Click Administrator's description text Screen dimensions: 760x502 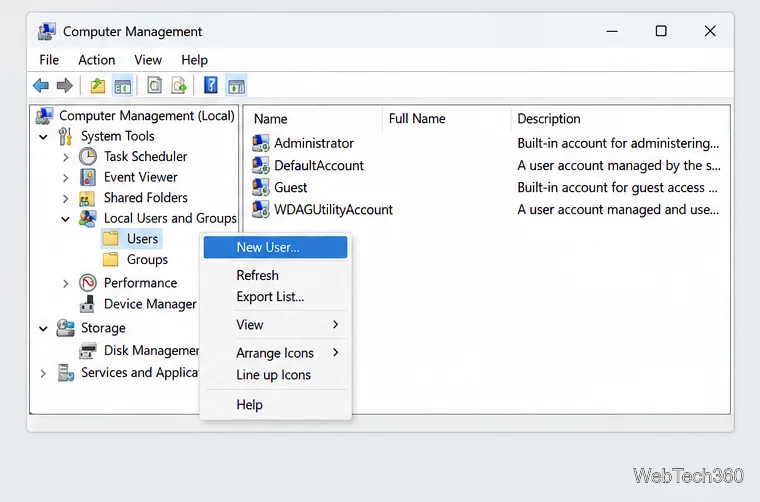tap(618, 143)
